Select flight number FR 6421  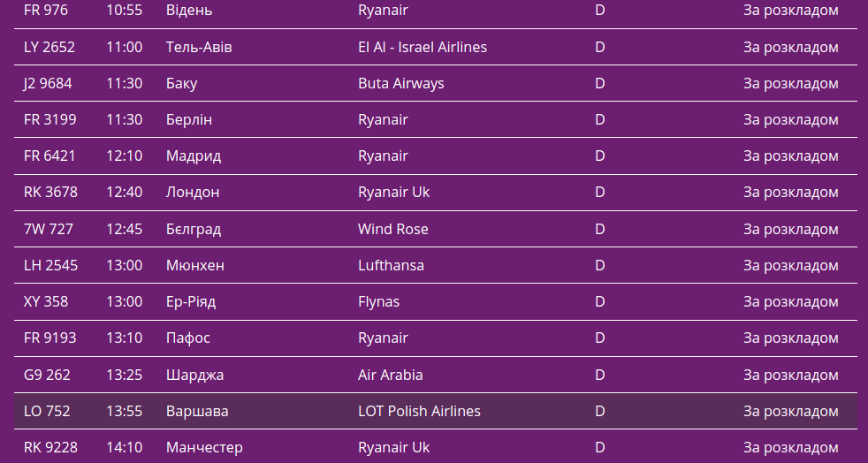pyautogui.click(x=49, y=156)
